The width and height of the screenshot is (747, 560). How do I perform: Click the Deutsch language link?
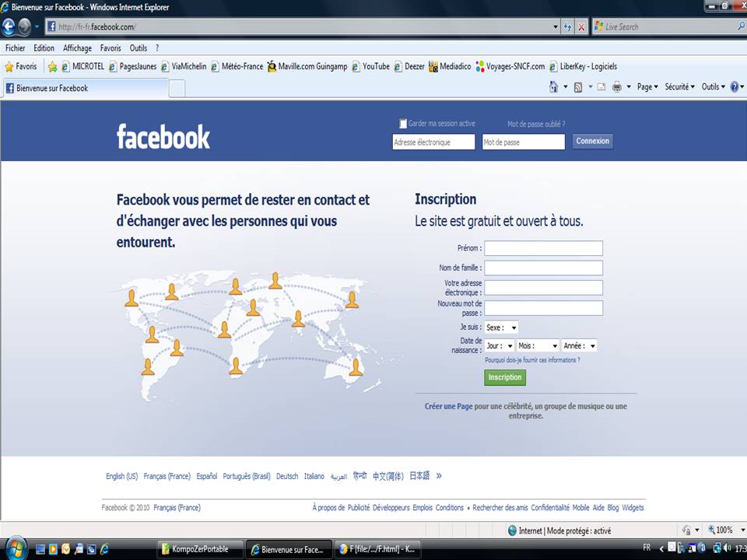point(287,476)
